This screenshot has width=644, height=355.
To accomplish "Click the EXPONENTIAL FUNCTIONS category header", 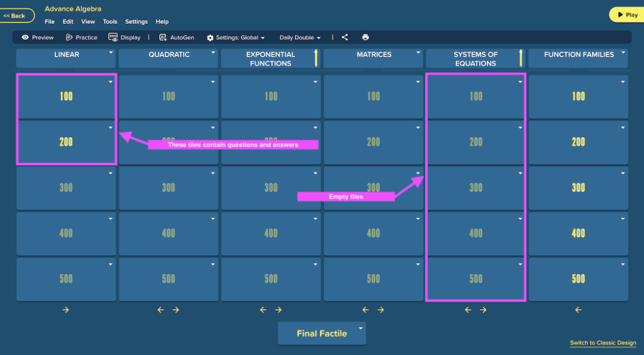I will coord(270,59).
